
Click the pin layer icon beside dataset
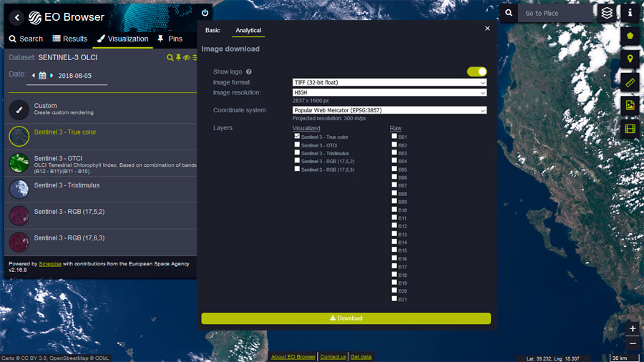[x=178, y=57]
